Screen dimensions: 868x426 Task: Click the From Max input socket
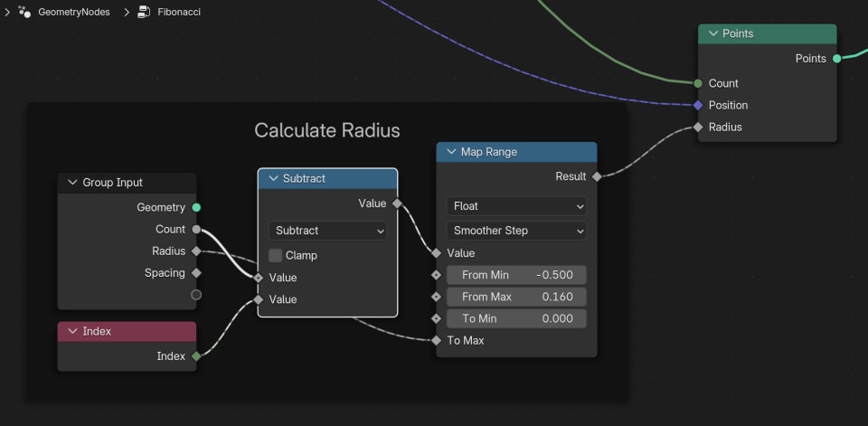click(x=436, y=297)
